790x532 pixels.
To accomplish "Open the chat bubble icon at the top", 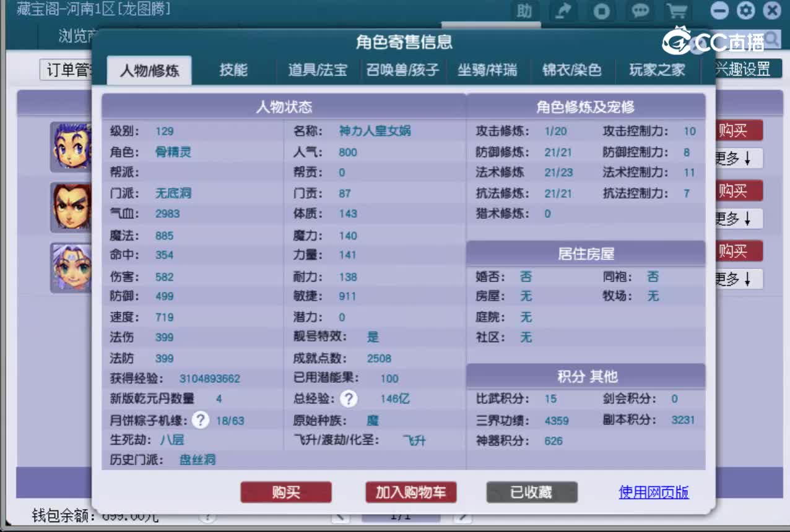I will tap(640, 11).
